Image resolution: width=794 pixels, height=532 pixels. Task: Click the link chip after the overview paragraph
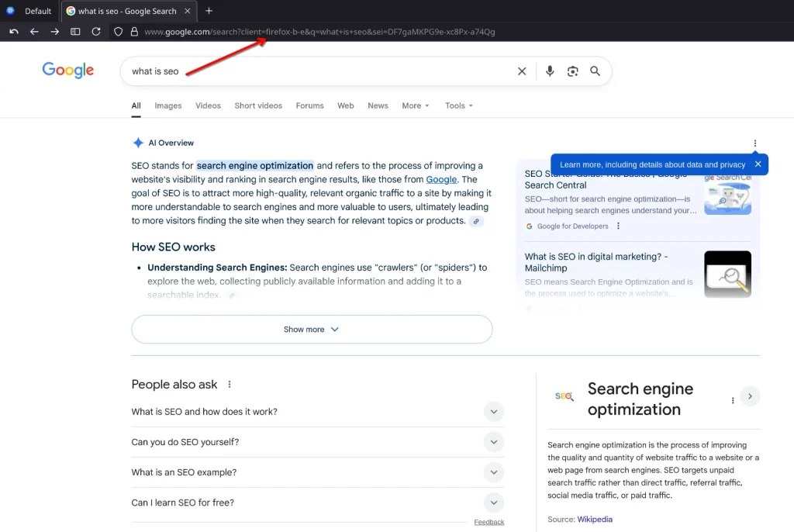click(476, 222)
